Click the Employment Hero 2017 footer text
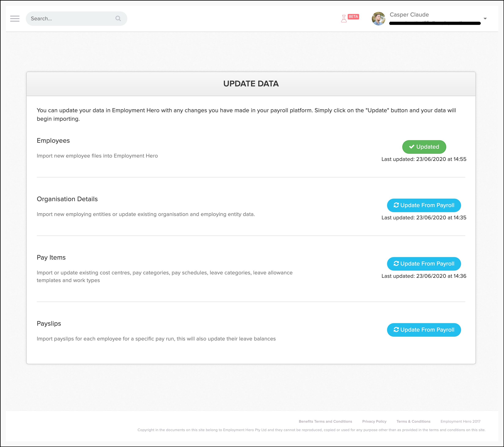 coord(460,421)
